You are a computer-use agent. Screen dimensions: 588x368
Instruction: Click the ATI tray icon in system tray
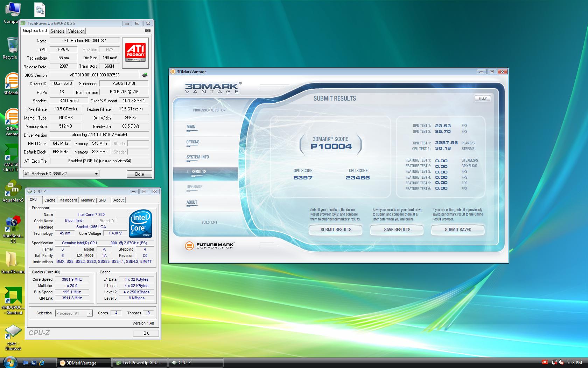545,362
